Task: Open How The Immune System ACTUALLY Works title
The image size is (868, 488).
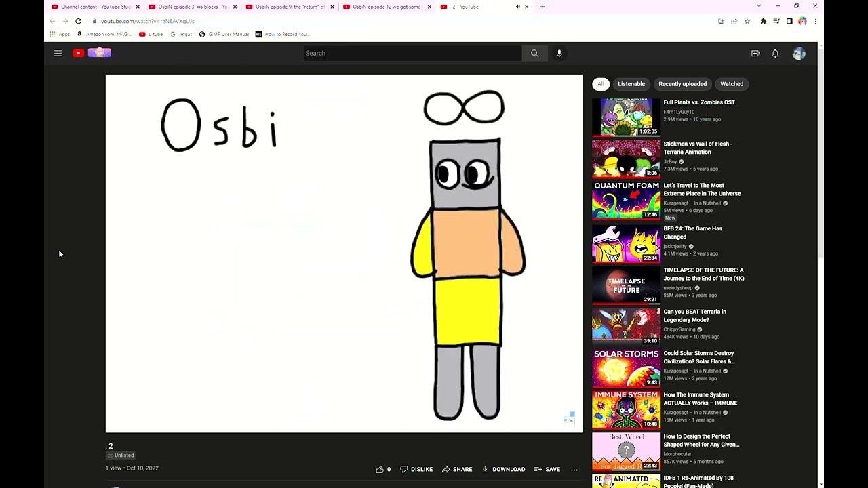Action: tap(701, 399)
